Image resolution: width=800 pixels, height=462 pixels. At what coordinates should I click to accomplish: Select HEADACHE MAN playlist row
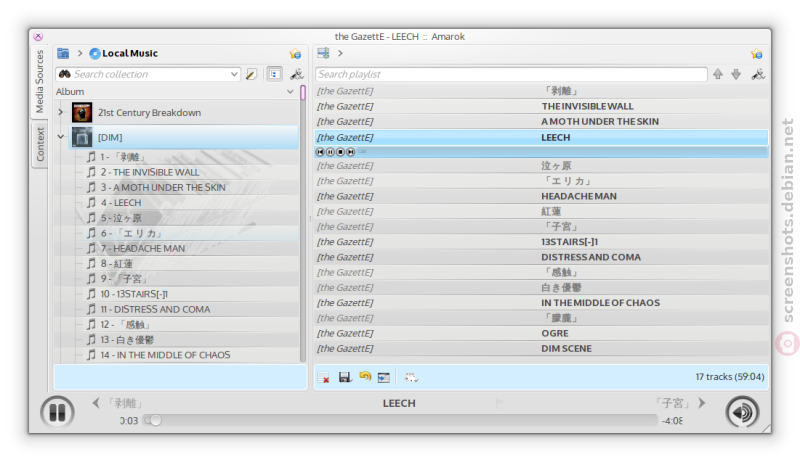[541, 196]
